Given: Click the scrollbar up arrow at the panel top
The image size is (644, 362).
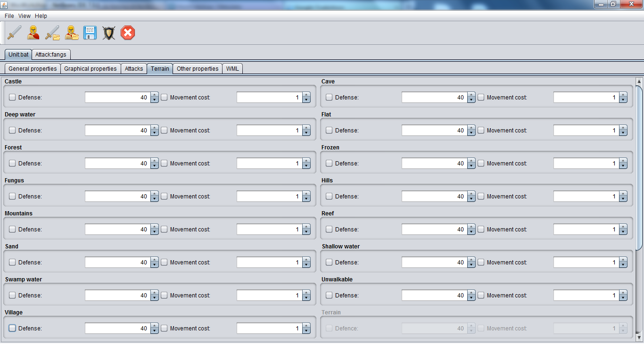Looking at the screenshot, I should click(x=639, y=81).
